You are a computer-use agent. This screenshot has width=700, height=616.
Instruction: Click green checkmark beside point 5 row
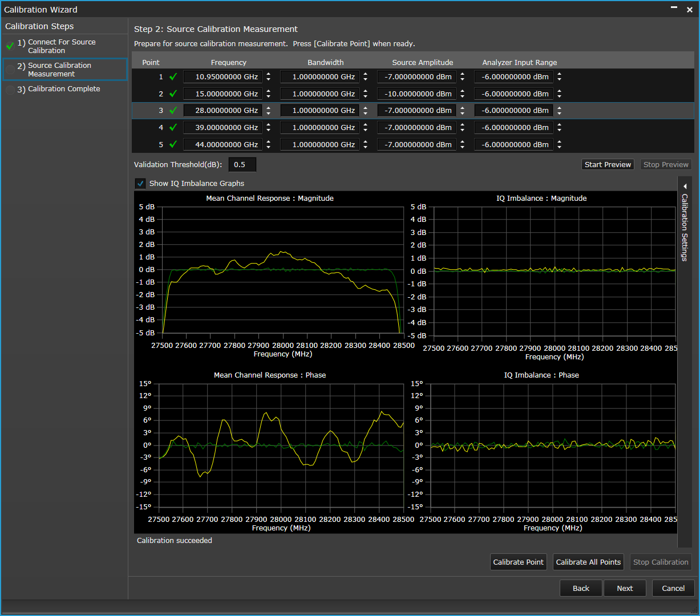pyautogui.click(x=173, y=144)
